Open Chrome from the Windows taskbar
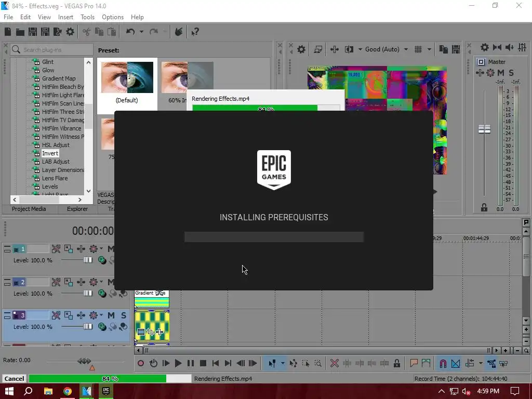This screenshot has height=399, width=532. (68, 391)
